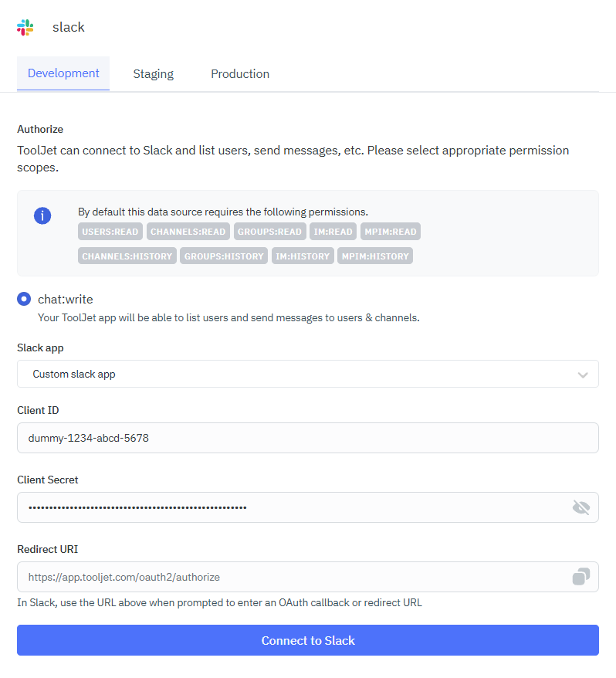The height and width of the screenshot is (678, 616).
Task: Click the MPIM:READ permission tag
Action: tap(390, 232)
